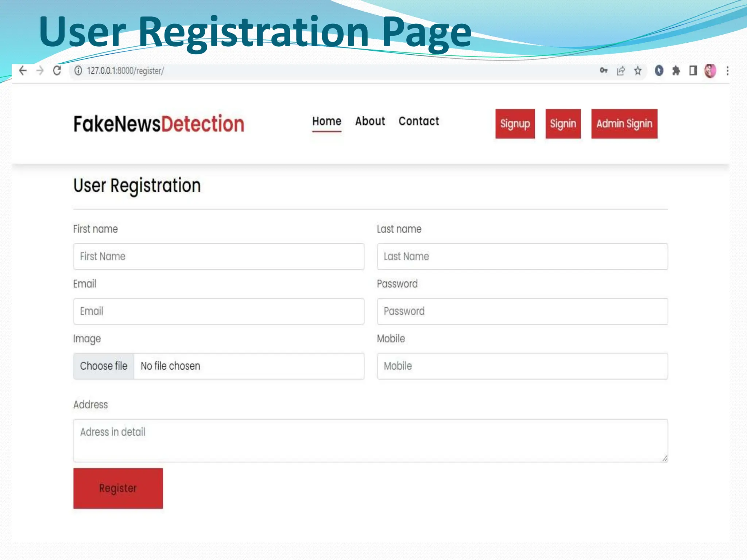
Task: Open the About nav item
Action: pyautogui.click(x=370, y=121)
